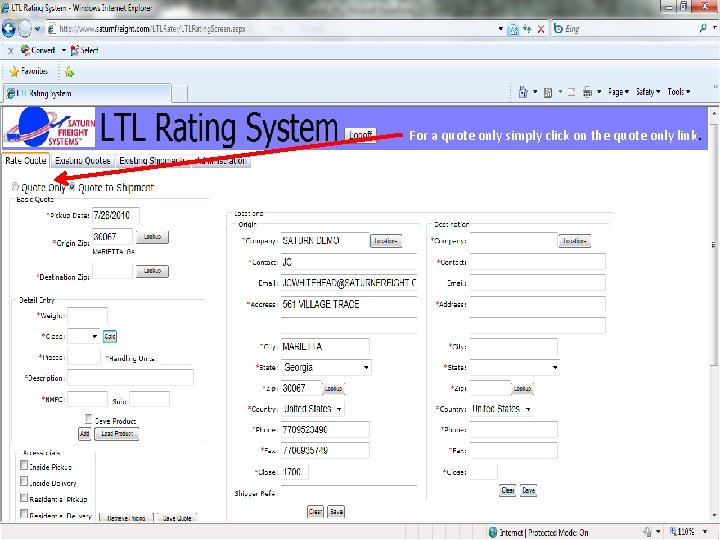Open the Destination Country dropdown
The width and height of the screenshot is (720, 540).
coord(501,409)
